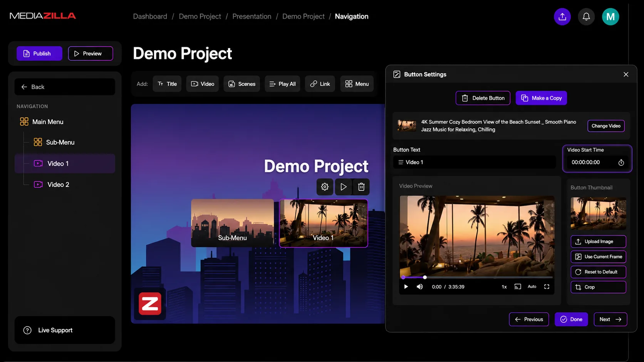Image resolution: width=644 pixels, height=362 pixels.
Task: Enter fullscreen in the video preview
Action: coord(547,287)
